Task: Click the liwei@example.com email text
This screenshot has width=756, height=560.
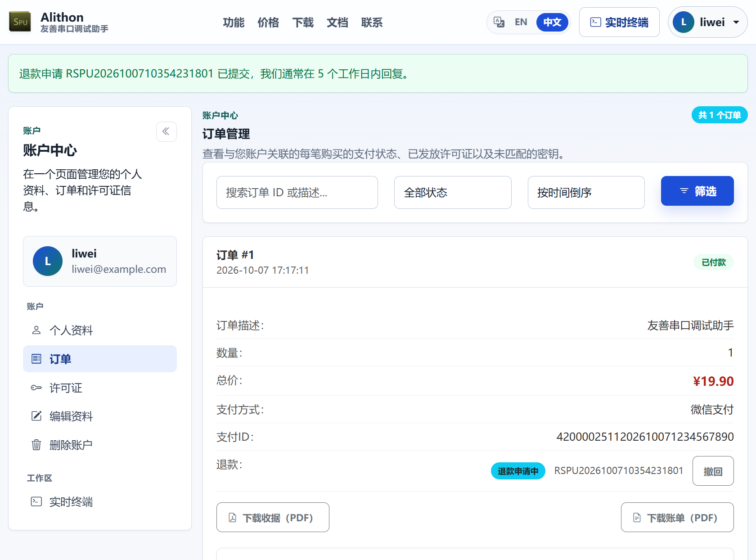Action: 119,269
